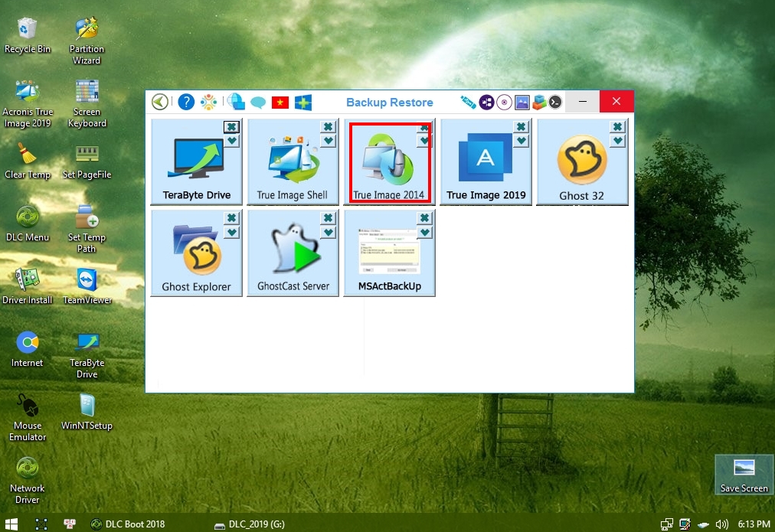The image size is (775, 532).
Task: Click the network tray icon
Action: coord(667,524)
